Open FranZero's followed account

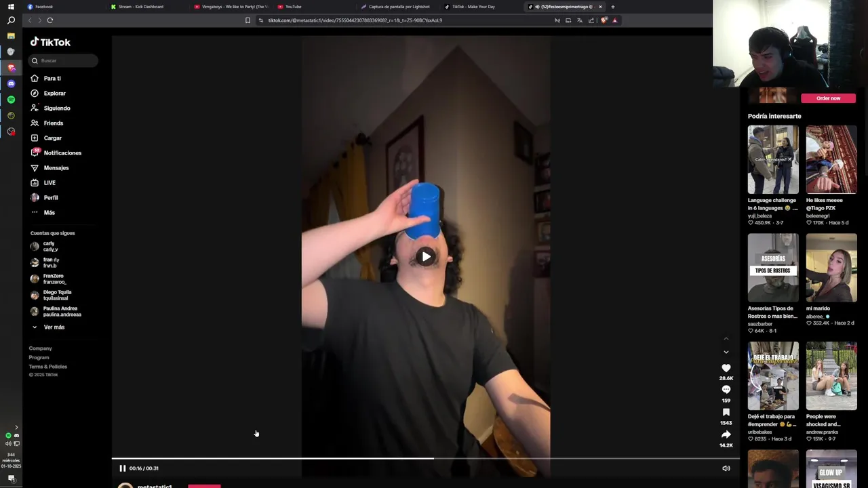click(x=48, y=279)
